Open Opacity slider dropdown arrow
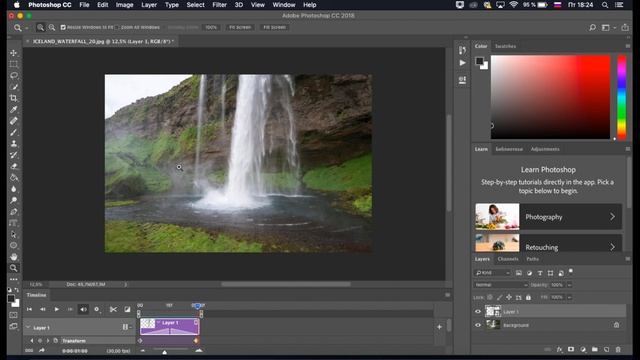Screen dimensions: 640x360 pos(569,285)
